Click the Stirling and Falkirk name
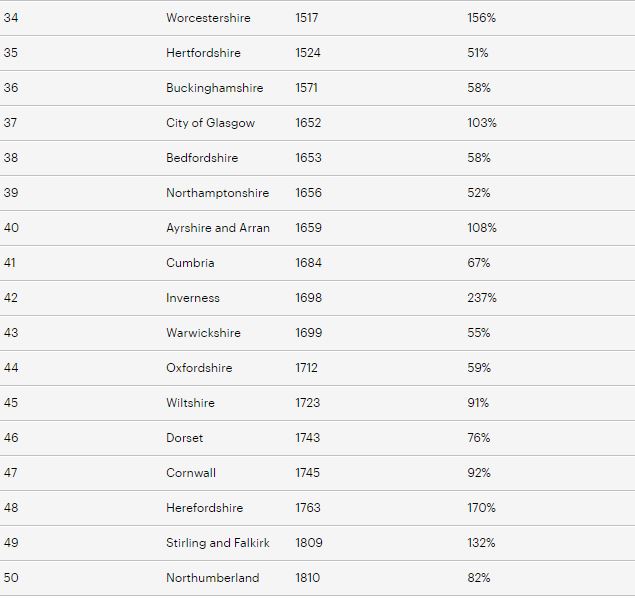This screenshot has height=599, width=635. 218,543
